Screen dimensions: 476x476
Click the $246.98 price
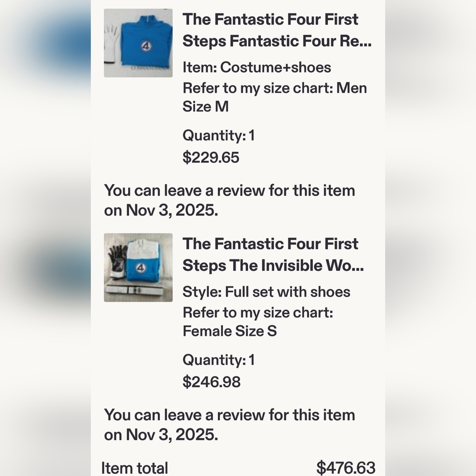212,382
